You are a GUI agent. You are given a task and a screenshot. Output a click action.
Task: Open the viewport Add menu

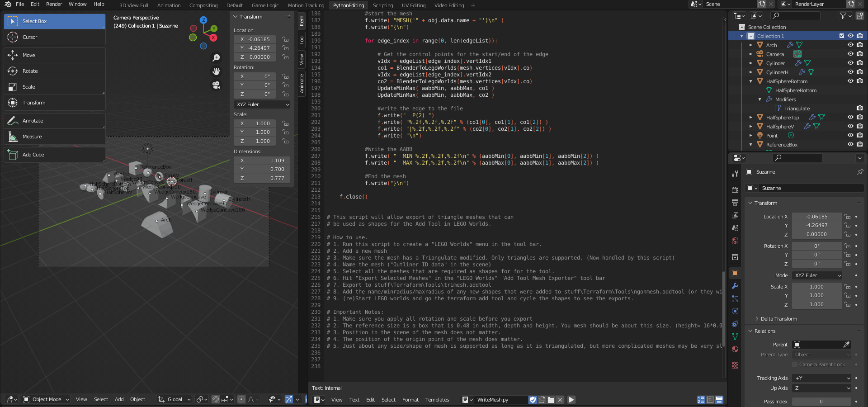coord(119,399)
